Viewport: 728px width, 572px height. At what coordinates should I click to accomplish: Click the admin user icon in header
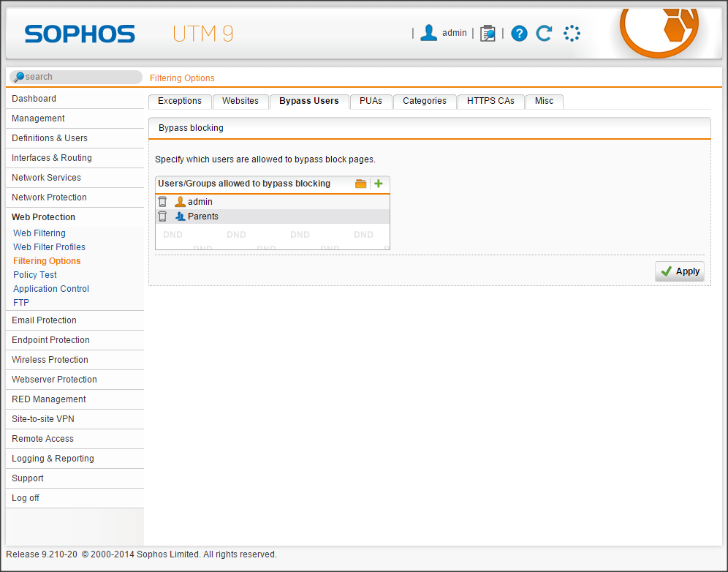pos(429,33)
